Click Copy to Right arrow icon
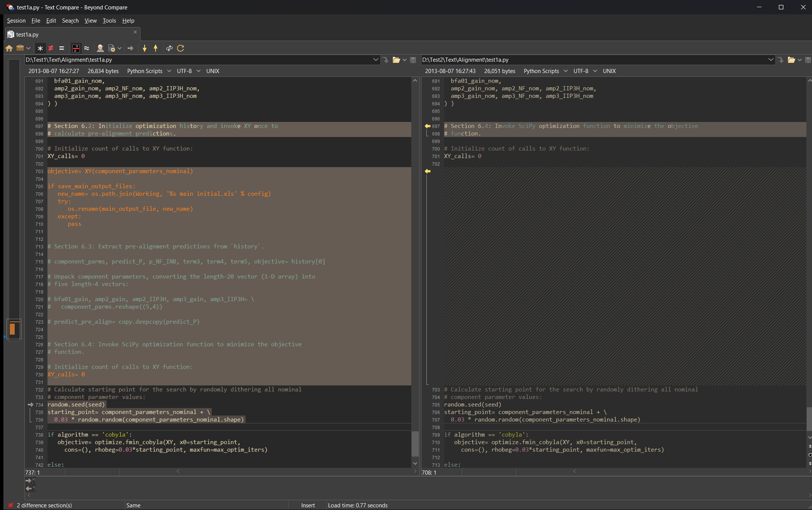The width and height of the screenshot is (812, 510). (130, 48)
